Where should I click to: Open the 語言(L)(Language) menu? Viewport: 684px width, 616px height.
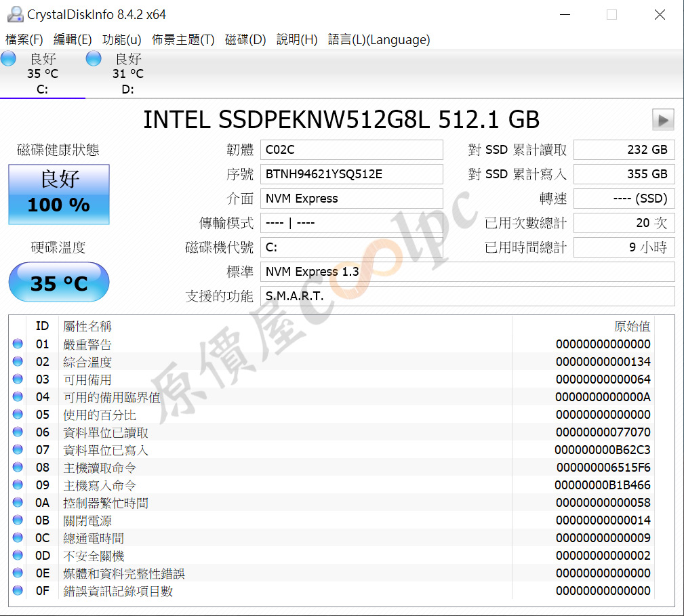click(379, 40)
